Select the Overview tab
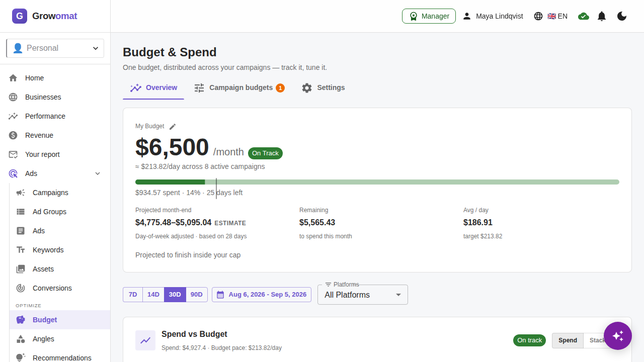The width and height of the screenshot is (644, 362). (x=153, y=88)
